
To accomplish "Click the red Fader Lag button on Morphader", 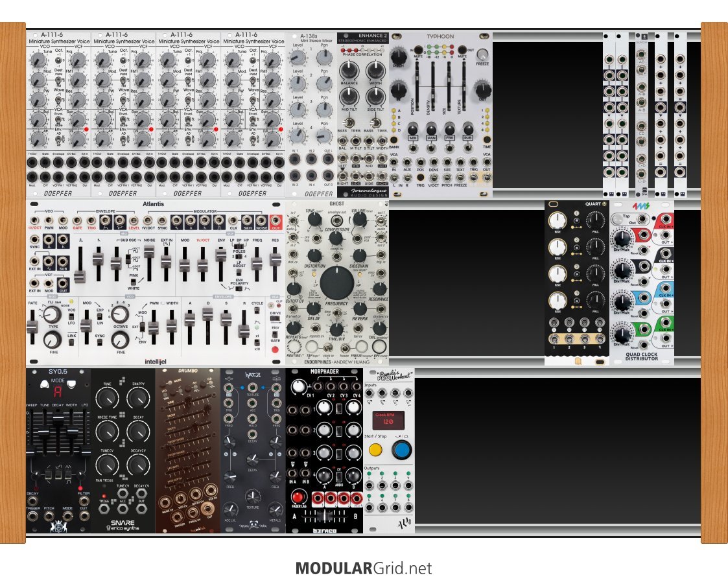I will point(299,498).
